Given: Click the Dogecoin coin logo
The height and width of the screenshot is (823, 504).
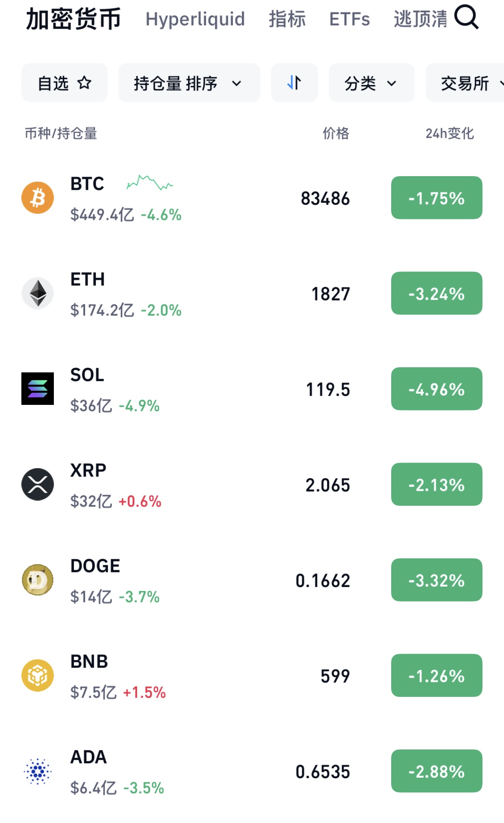Looking at the screenshot, I should click(38, 580).
